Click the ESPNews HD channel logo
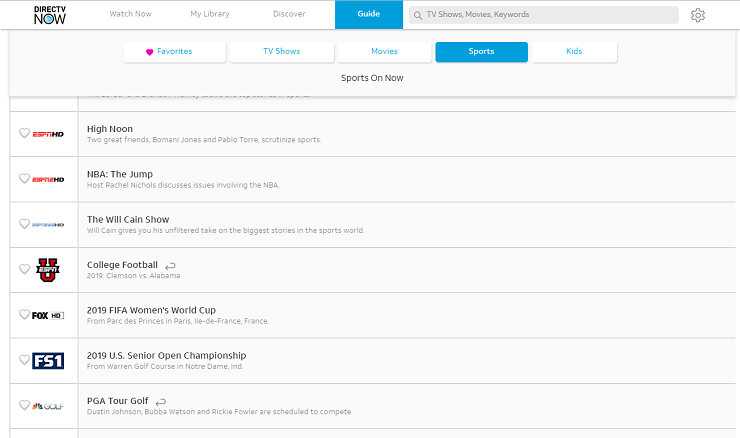 point(48,225)
